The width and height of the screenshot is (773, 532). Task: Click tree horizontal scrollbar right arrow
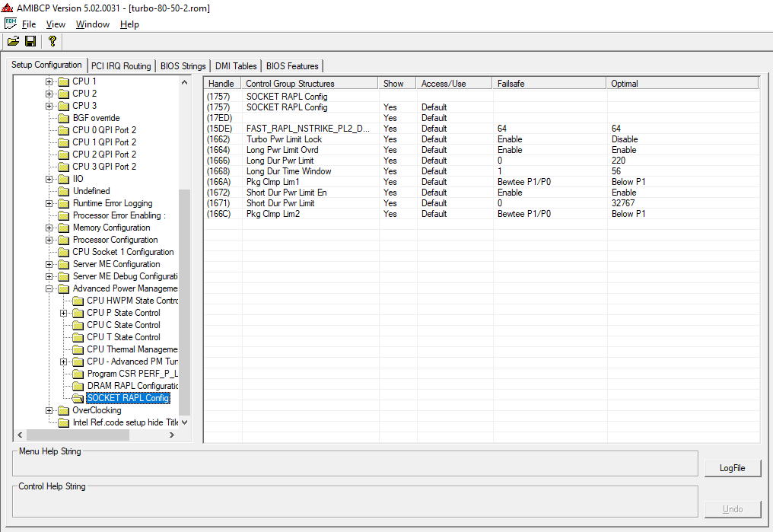171,435
